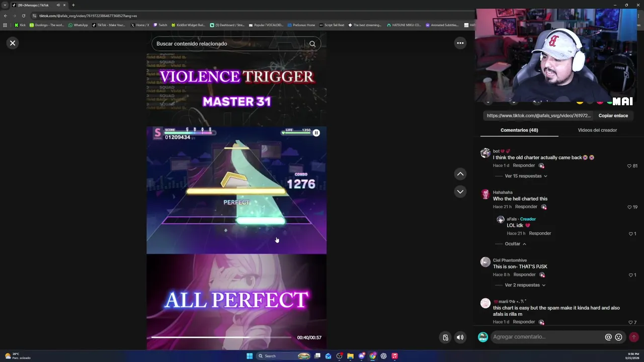Reply to aFals creator comment via Responder
This screenshot has width=644, height=362.
540,233
